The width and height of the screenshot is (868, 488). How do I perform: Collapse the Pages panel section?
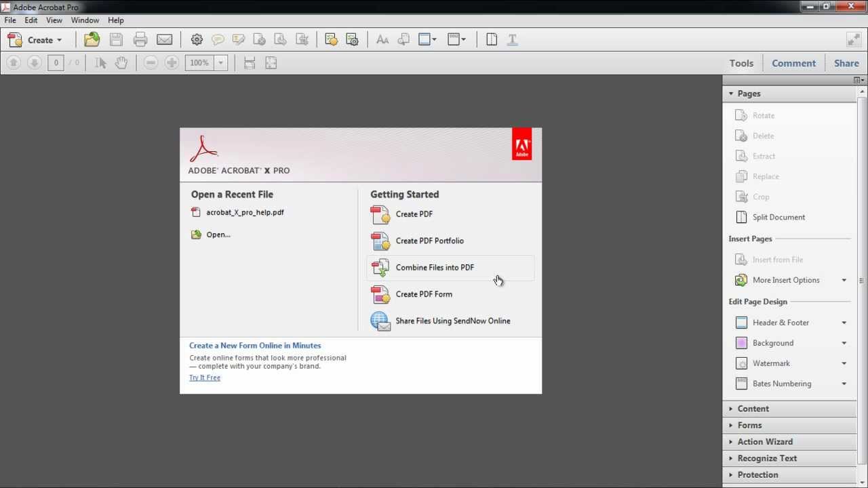click(x=789, y=94)
